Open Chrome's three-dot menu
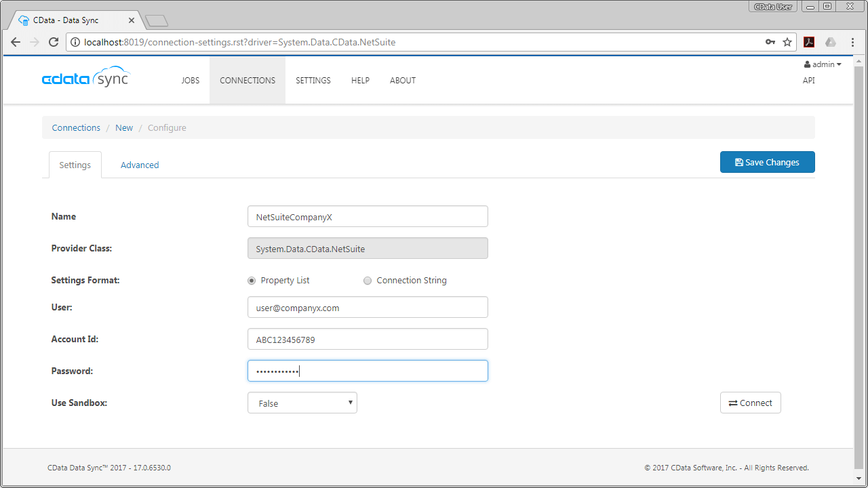This screenshot has width=868, height=488. point(852,42)
